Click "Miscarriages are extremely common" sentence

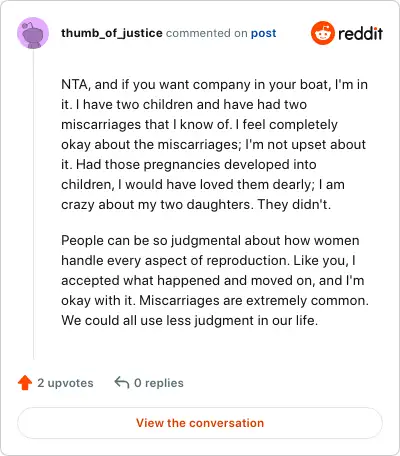click(254, 301)
